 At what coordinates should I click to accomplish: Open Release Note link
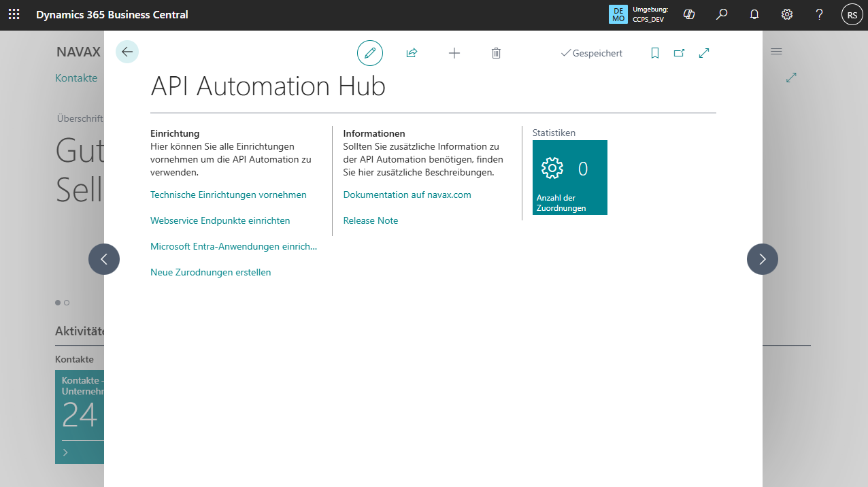(x=371, y=220)
